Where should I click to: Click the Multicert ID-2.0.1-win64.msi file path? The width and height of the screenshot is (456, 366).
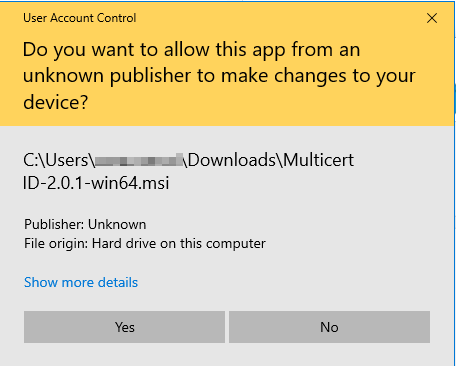188,171
